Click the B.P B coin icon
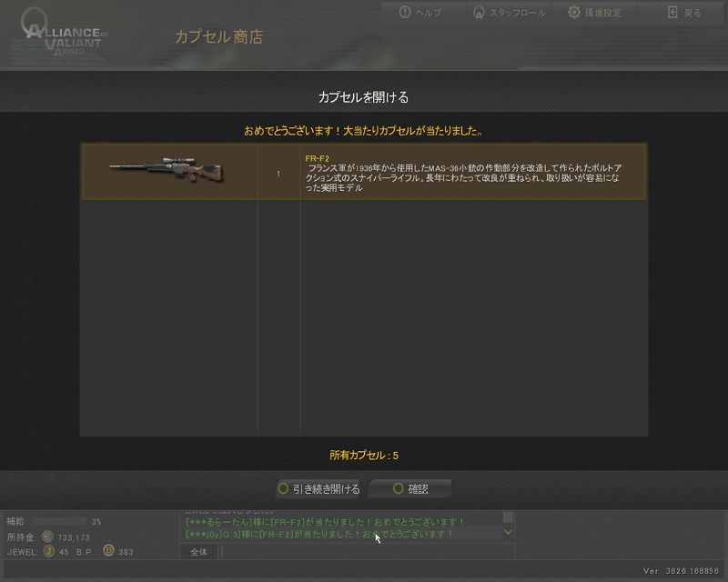 [108, 551]
